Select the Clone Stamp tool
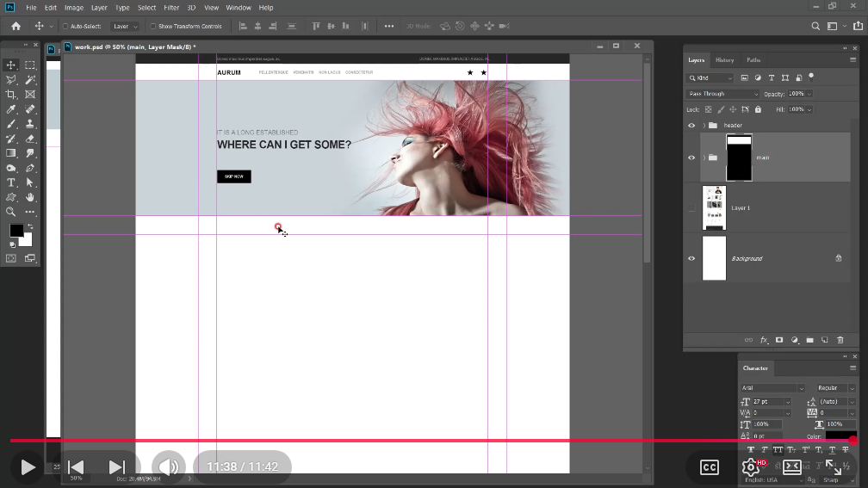This screenshot has width=868, height=488. click(30, 124)
